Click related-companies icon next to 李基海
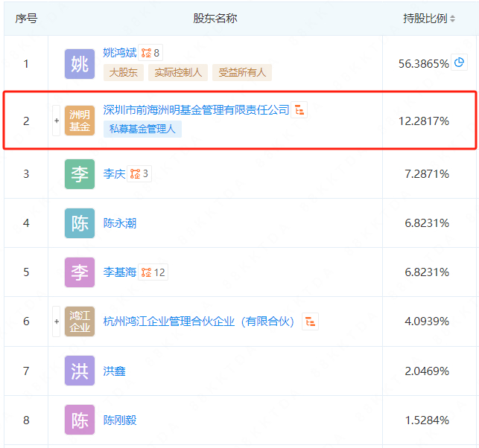Viewport: 479px width, 448px height. click(x=153, y=272)
